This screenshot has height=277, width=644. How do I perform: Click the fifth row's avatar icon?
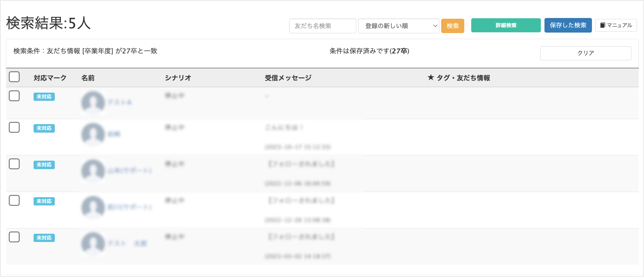pyautogui.click(x=93, y=243)
